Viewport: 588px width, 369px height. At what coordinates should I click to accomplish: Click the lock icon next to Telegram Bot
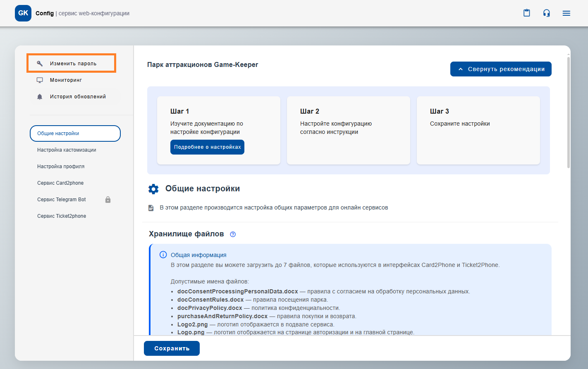coord(108,200)
